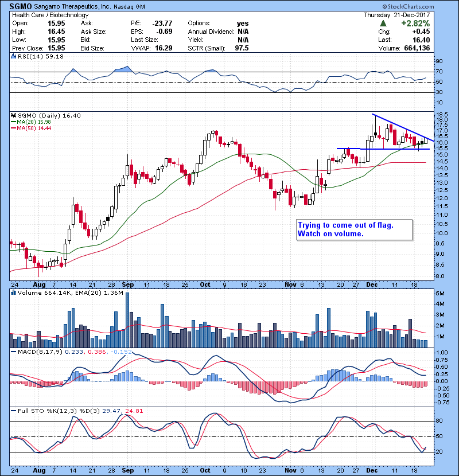
Task: Click the Annual Dividend N/A value
Action: coord(243,32)
